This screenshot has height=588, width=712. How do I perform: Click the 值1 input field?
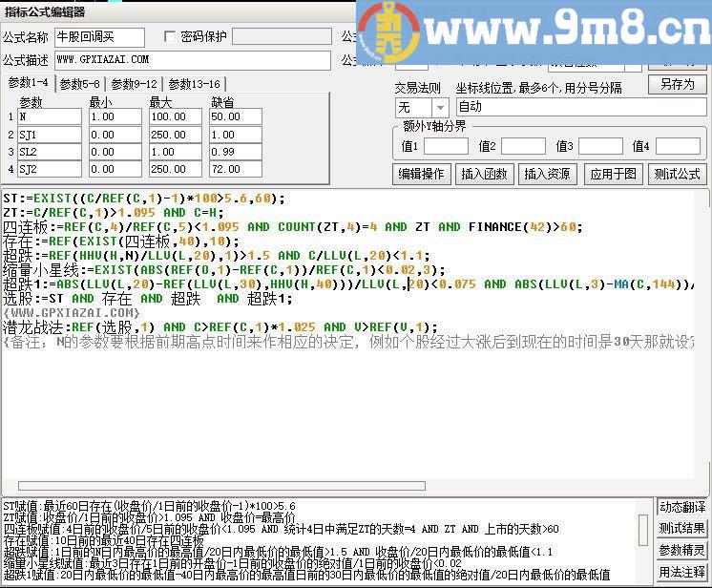click(446, 146)
